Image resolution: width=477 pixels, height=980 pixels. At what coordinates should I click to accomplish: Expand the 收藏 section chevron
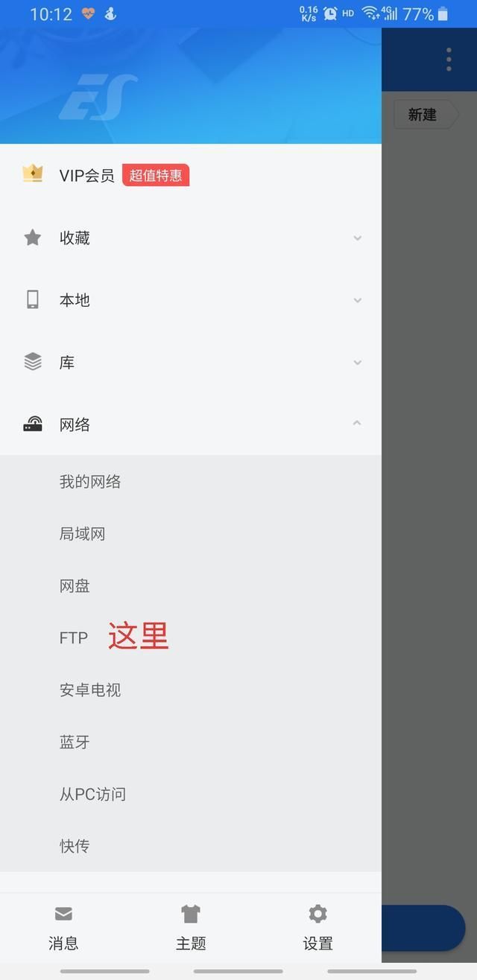357,238
